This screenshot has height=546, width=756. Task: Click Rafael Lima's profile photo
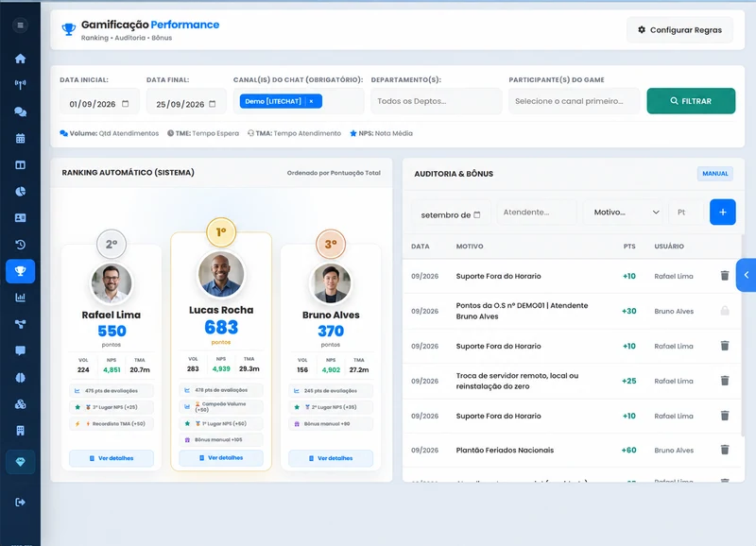[x=112, y=283]
